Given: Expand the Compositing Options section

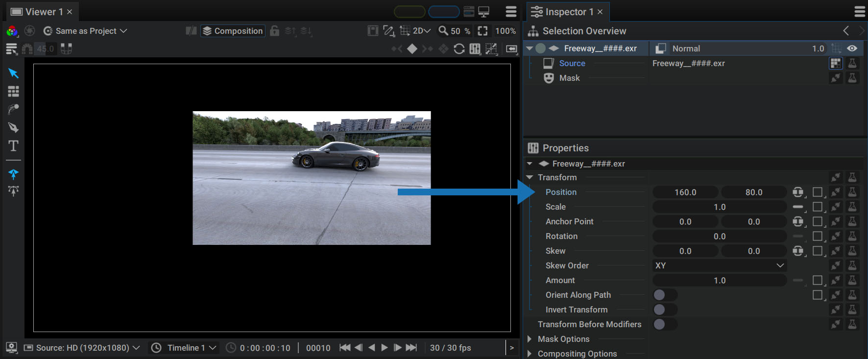Looking at the screenshot, I should tap(529, 354).
